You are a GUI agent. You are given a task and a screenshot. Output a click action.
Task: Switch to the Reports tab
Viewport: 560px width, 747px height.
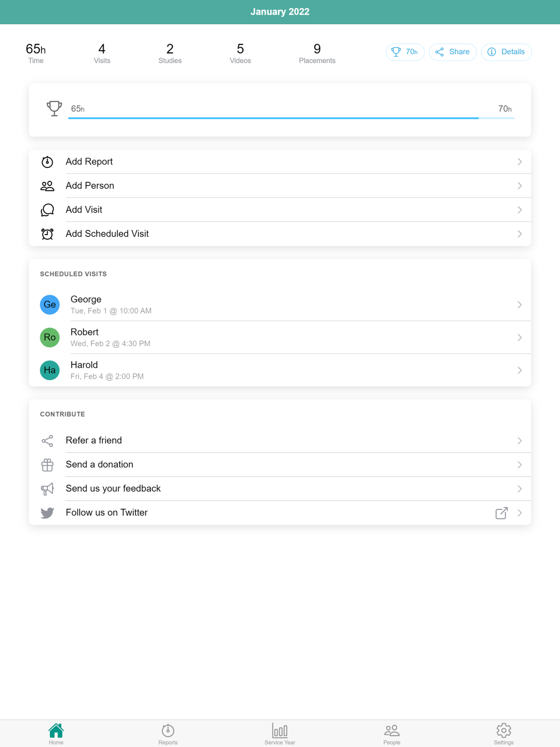click(168, 734)
